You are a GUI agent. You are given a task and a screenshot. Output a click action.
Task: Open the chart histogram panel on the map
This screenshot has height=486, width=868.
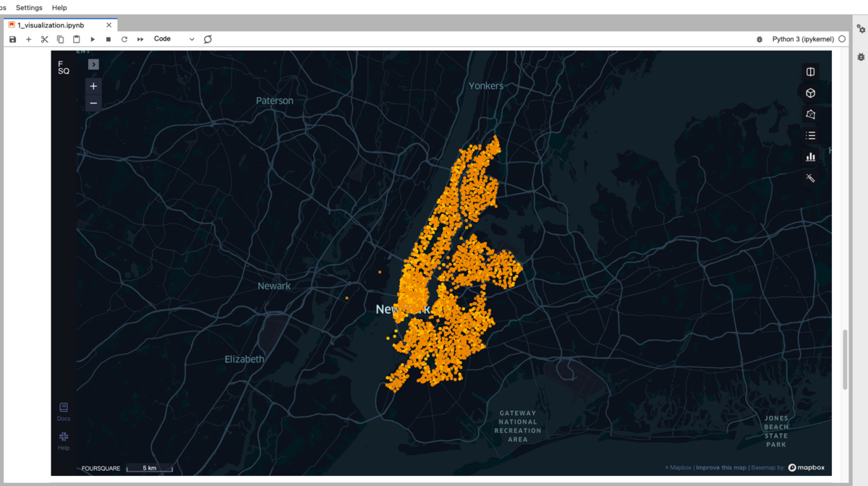pos(809,156)
